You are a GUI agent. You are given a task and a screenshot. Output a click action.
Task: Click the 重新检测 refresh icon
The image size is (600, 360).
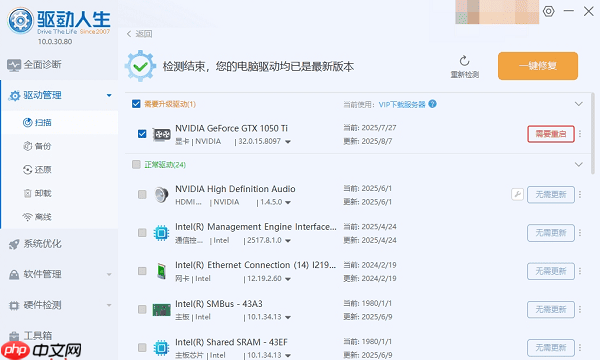(465, 61)
